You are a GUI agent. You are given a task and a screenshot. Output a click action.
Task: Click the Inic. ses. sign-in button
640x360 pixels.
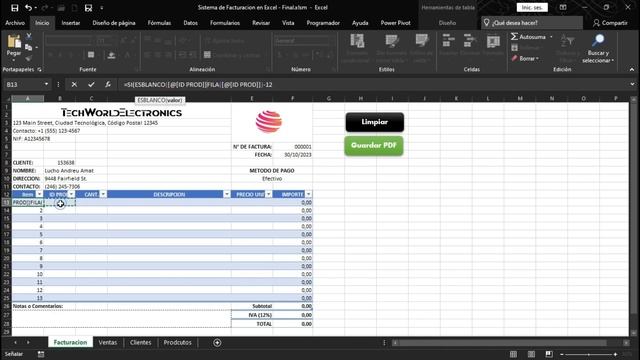click(x=532, y=7)
